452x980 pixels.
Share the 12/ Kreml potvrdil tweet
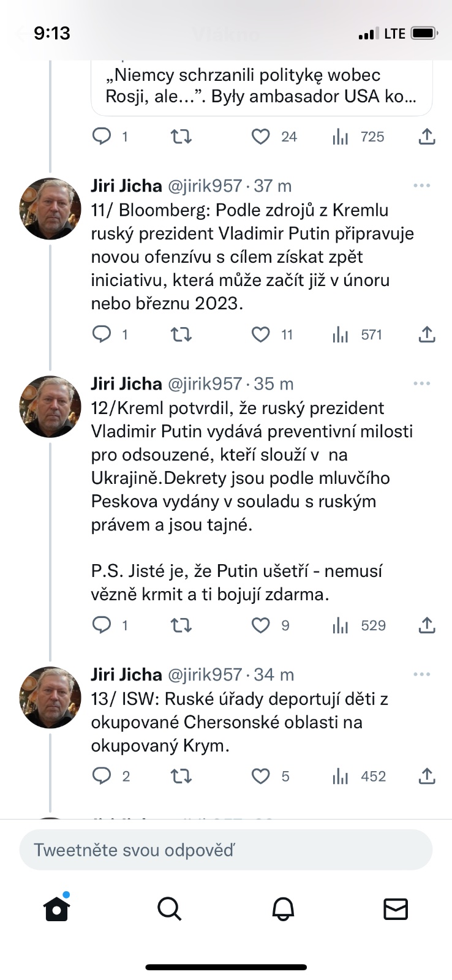coord(427,625)
